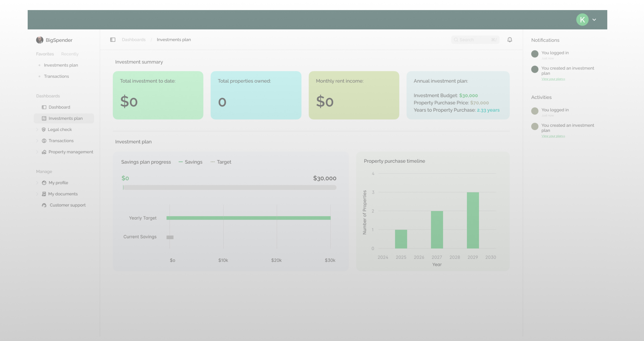This screenshot has width=644, height=341.
Task: Click View your plan link under Activities
Action: 553,136
